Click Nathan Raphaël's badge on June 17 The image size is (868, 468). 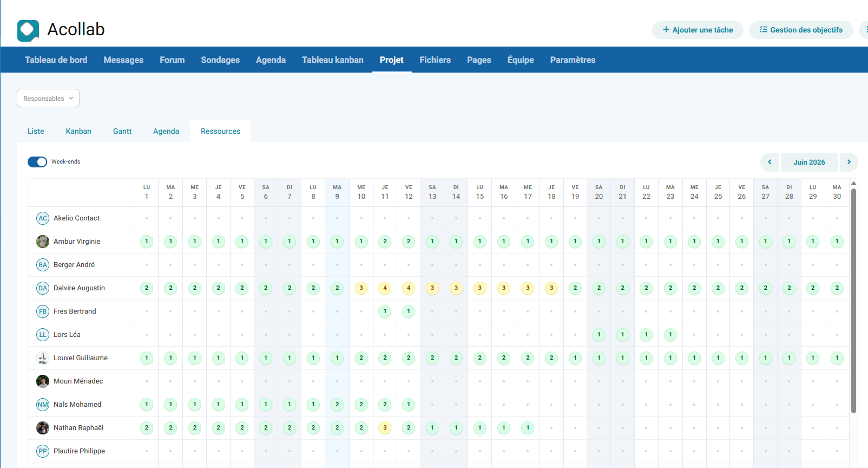click(528, 428)
